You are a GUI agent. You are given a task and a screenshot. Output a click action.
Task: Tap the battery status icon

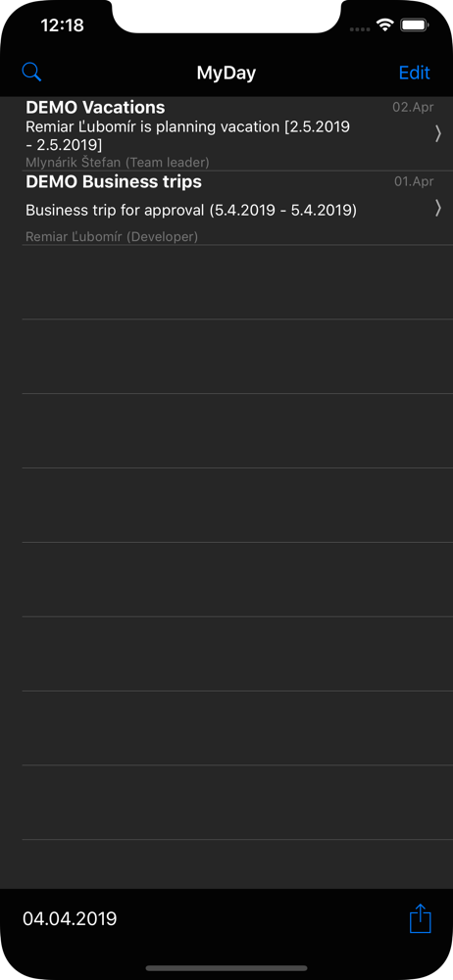click(413, 25)
